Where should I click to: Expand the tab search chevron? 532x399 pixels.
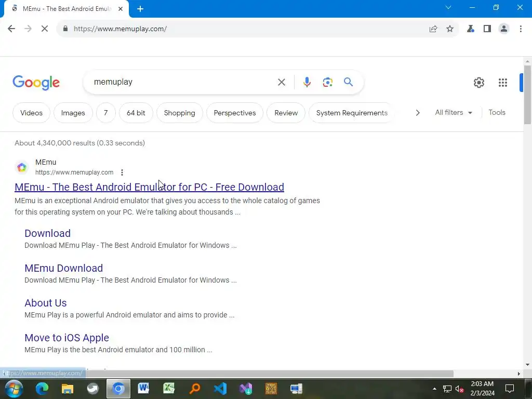pyautogui.click(x=448, y=7)
